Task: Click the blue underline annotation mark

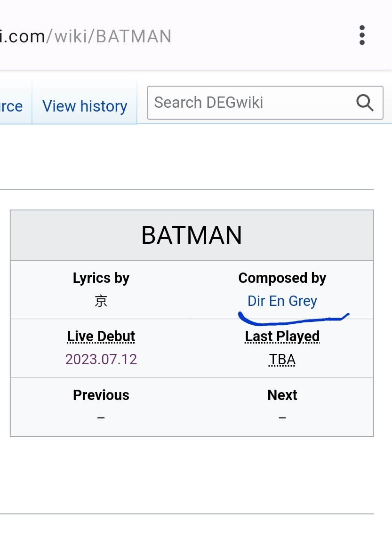Action: [293, 319]
